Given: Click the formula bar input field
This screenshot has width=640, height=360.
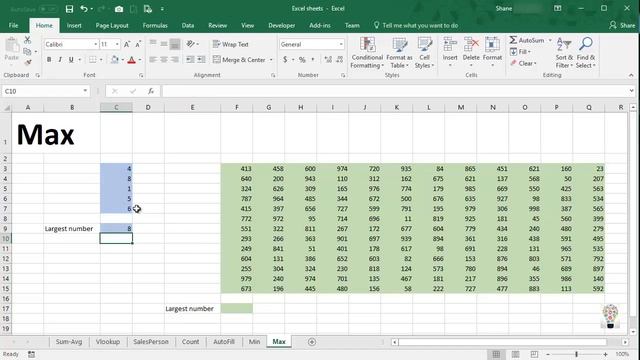Looking at the screenshot, I should tap(395, 91).
